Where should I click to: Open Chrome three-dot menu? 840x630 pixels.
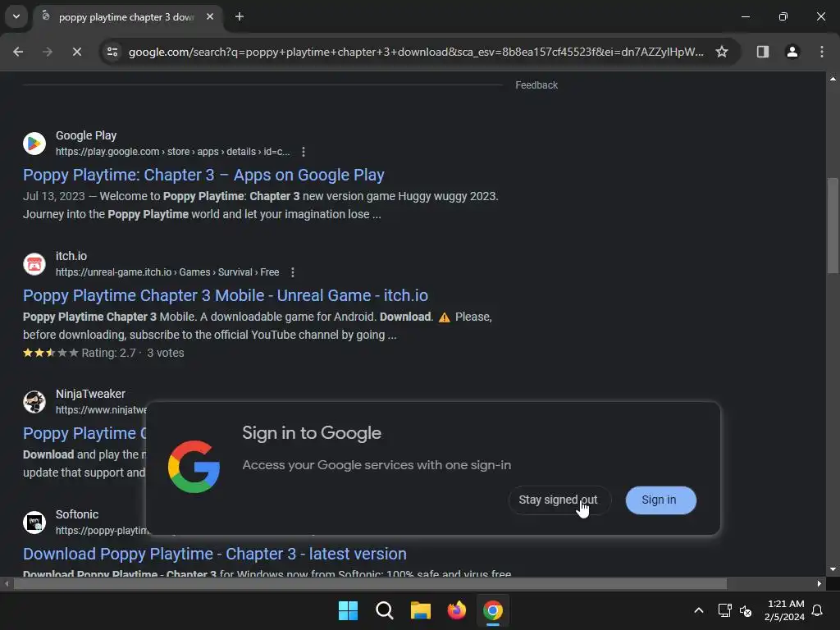click(x=821, y=52)
